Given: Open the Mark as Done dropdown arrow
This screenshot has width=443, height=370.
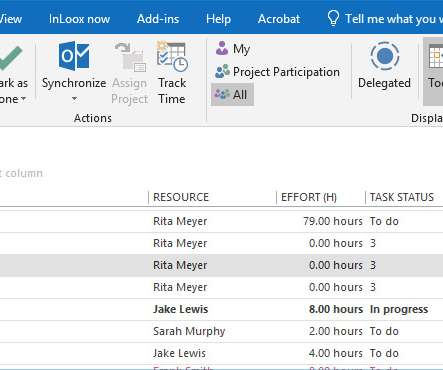Looking at the screenshot, I should (x=23, y=99).
